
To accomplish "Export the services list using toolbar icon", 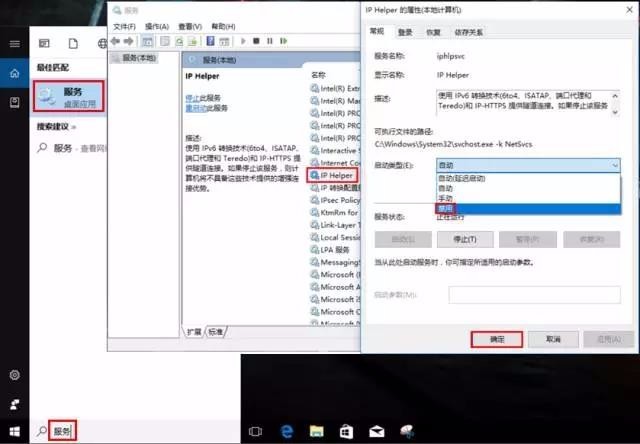I will point(192,41).
